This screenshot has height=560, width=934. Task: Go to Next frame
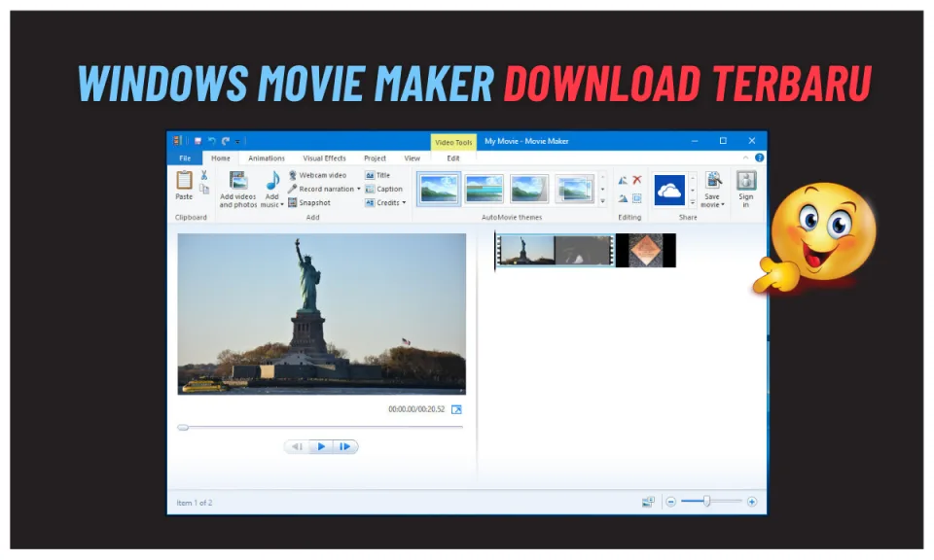point(344,446)
